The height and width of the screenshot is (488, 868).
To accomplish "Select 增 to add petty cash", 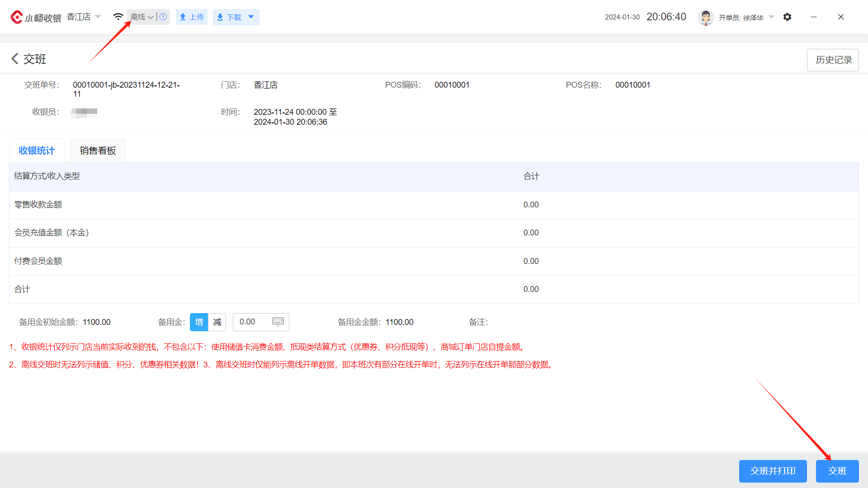I will [x=199, y=322].
